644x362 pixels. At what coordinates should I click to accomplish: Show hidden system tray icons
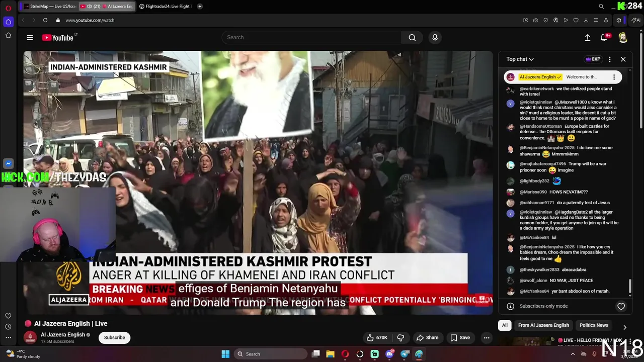click(573, 354)
